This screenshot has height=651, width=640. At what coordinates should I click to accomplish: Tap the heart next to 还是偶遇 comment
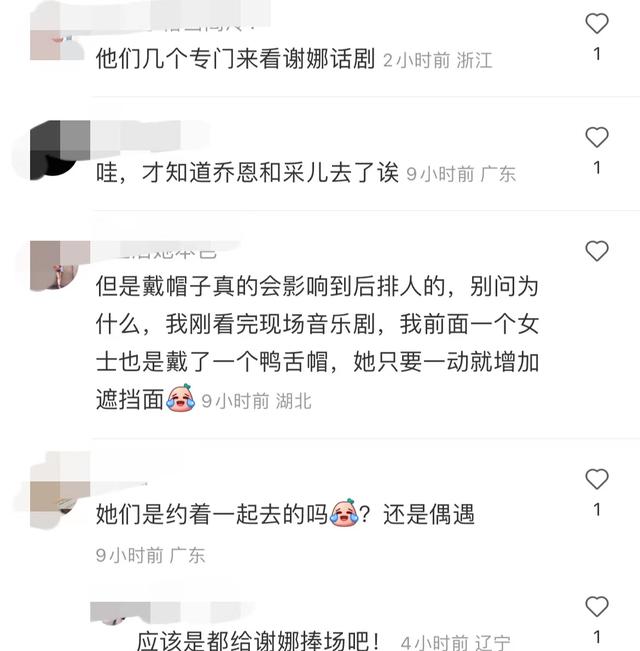[596, 479]
